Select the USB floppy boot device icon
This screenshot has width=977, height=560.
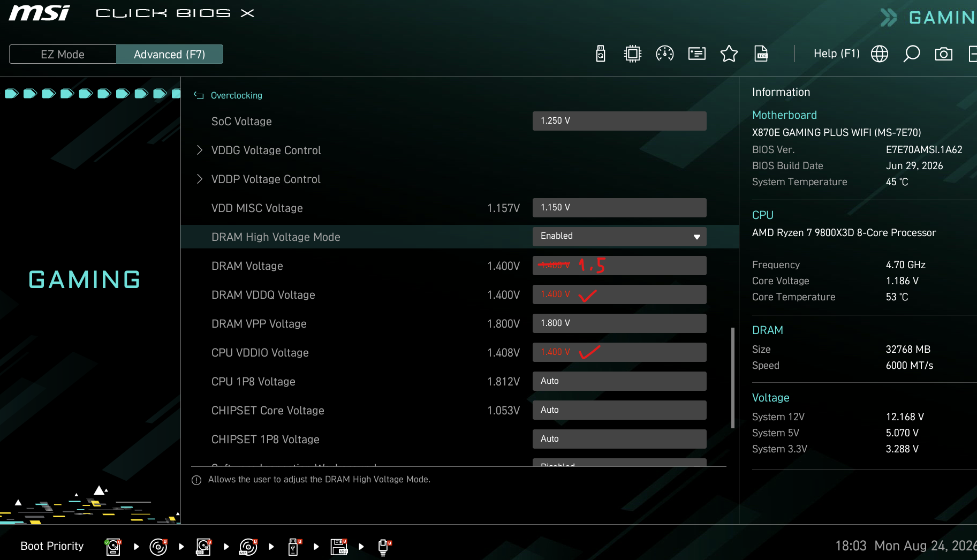tap(339, 547)
